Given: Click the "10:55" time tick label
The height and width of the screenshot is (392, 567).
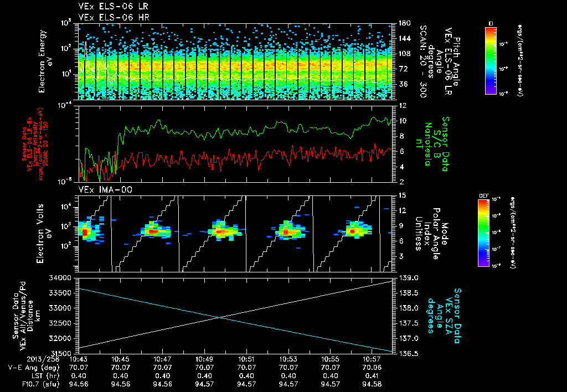Looking at the screenshot, I should point(331,359).
